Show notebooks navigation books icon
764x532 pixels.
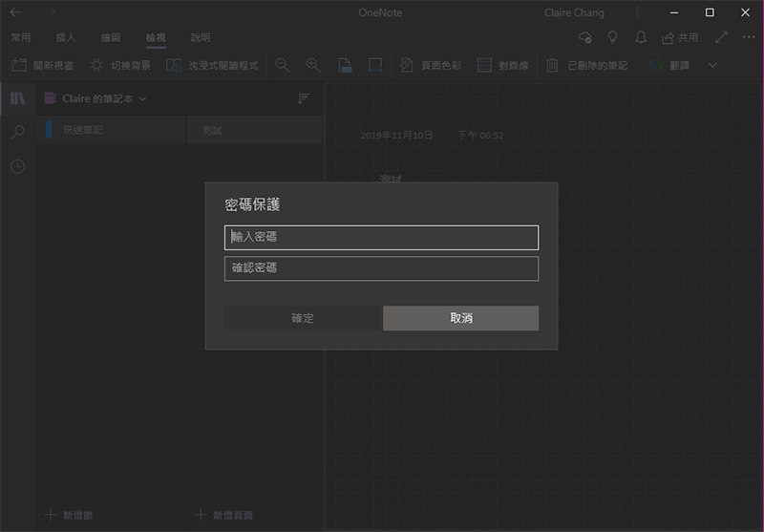[18, 98]
